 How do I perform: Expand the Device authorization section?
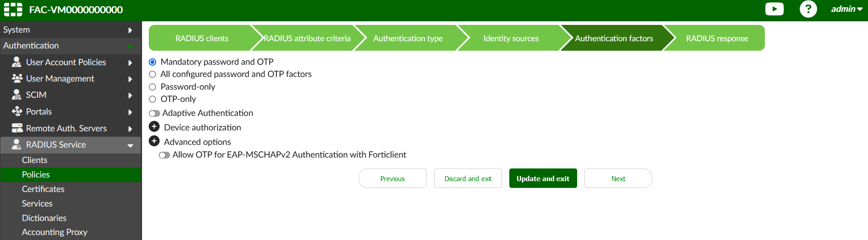(154, 127)
